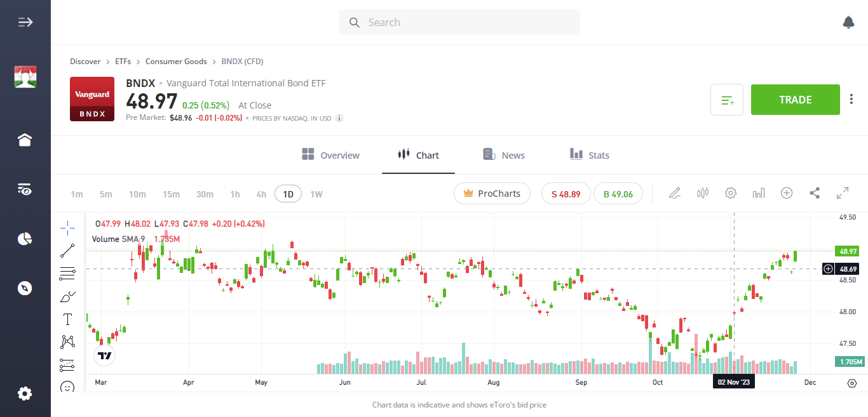The image size is (868, 417).
Task: Open the indicators panel on the chart
Action: coord(759,193)
